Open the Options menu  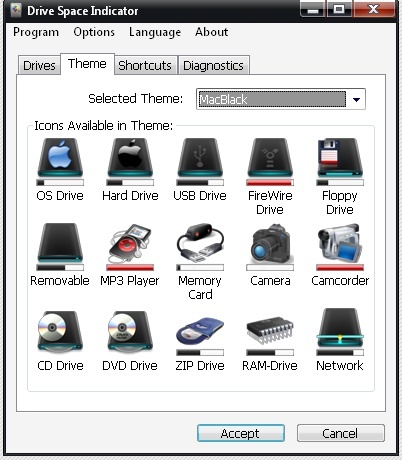pos(94,32)
